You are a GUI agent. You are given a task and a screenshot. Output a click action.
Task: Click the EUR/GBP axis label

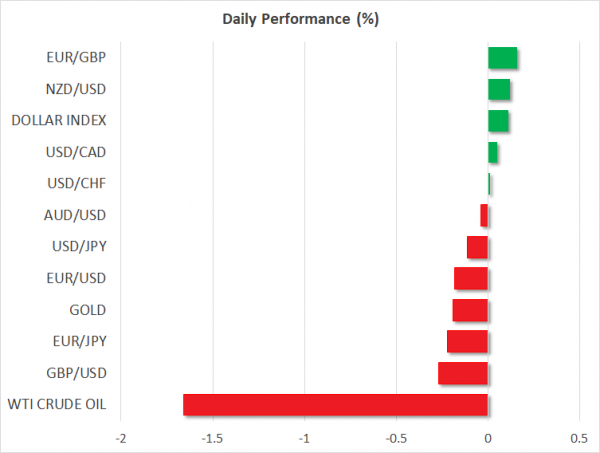[79, 58]
